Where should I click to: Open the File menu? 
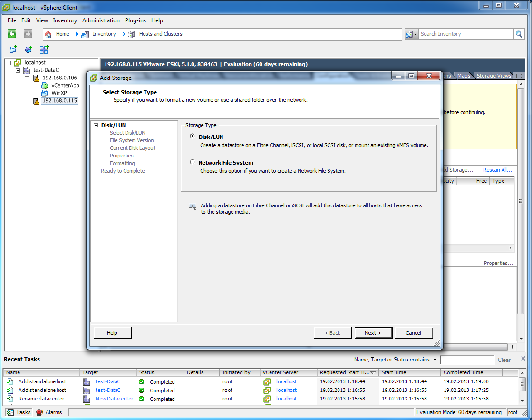point(12,20)
